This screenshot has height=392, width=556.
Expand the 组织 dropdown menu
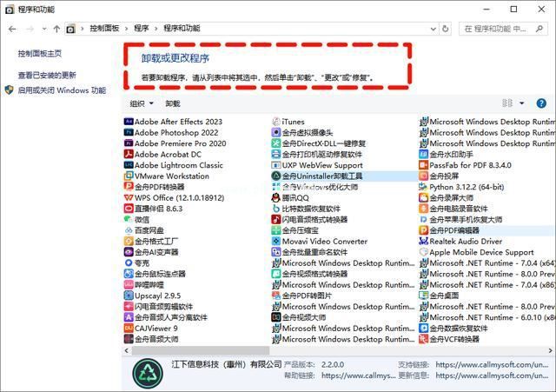142,103
